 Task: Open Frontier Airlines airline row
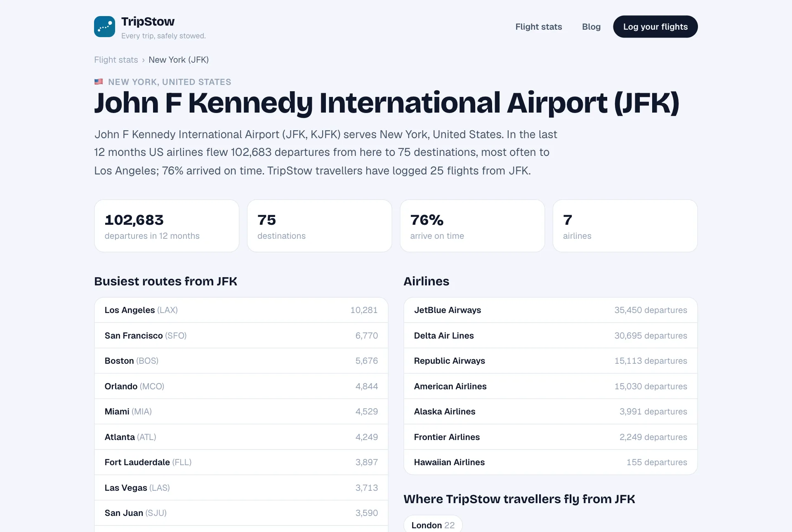click(550, 437)
